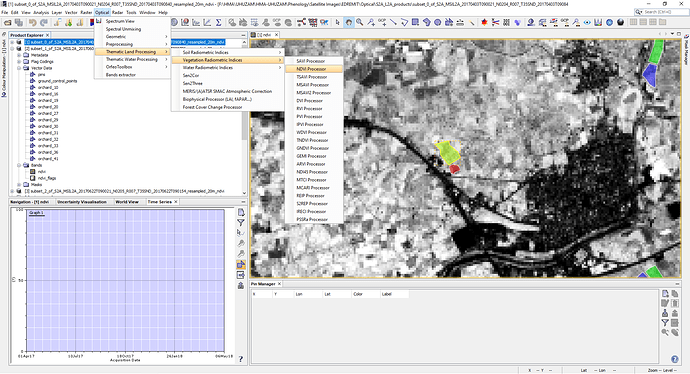Select NDVI Processor from the submenu

tap(314, 69)
